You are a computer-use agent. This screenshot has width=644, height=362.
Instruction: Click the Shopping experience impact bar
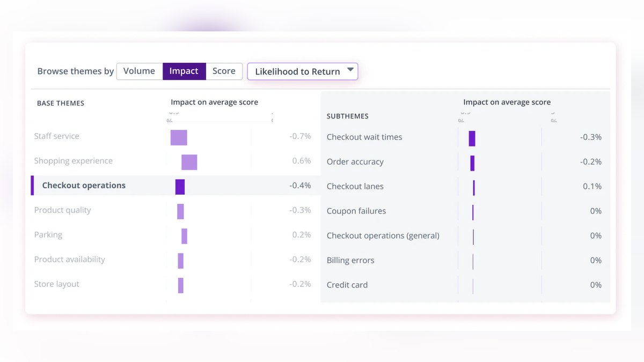click(x=189, y=162)
